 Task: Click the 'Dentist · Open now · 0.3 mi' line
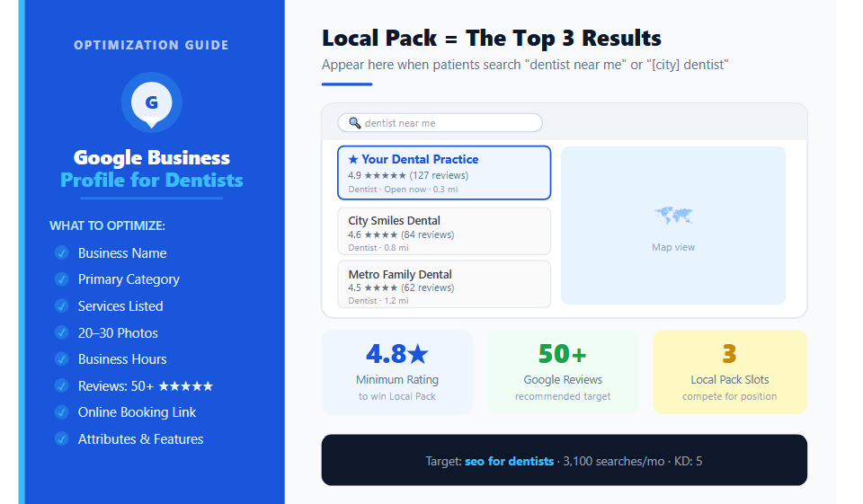[x=403, y=190]
